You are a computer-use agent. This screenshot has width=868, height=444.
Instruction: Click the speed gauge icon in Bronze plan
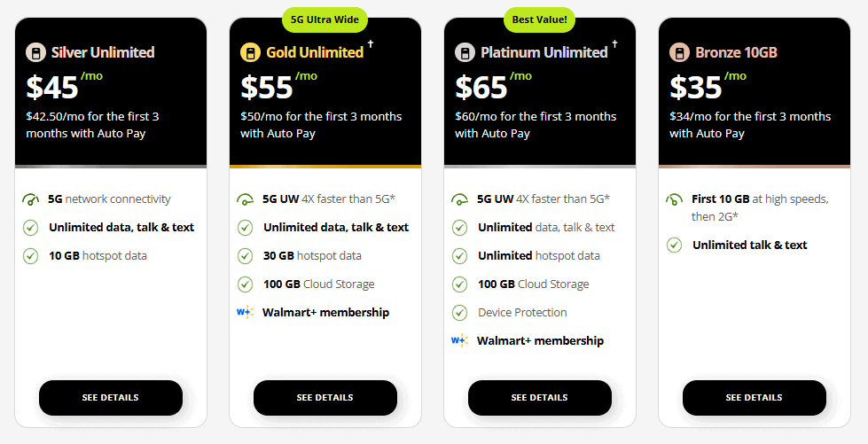674,199
